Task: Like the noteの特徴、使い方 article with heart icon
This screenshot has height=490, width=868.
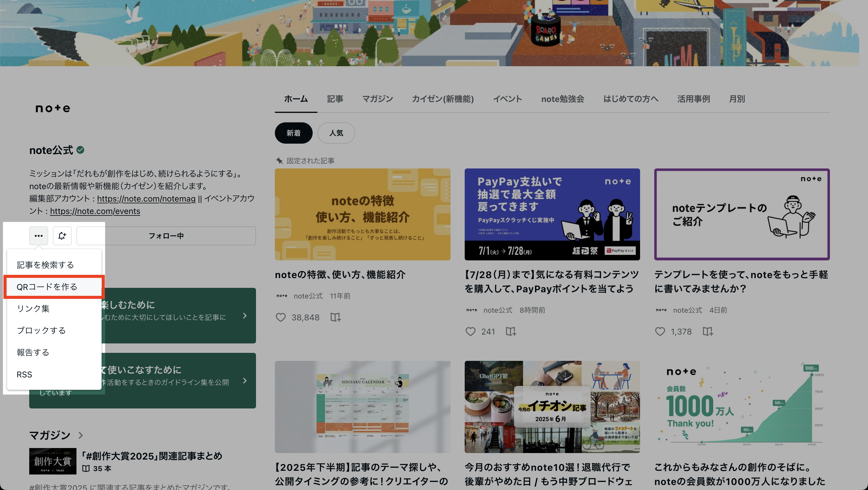Action: point(281,317)
